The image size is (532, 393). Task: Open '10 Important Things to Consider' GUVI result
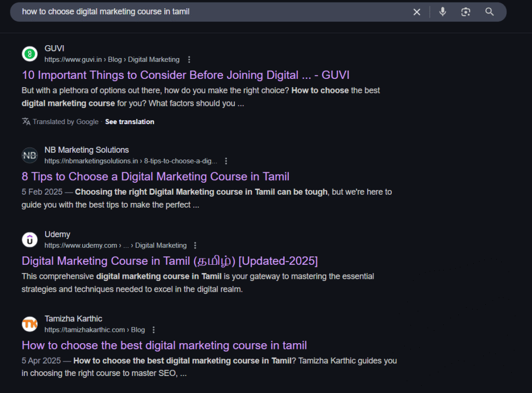[185, 75]
